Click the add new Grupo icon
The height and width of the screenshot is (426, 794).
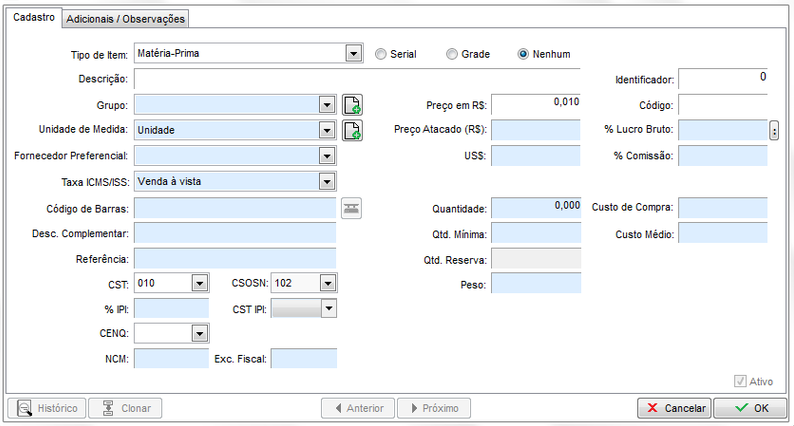click(352, 104)
